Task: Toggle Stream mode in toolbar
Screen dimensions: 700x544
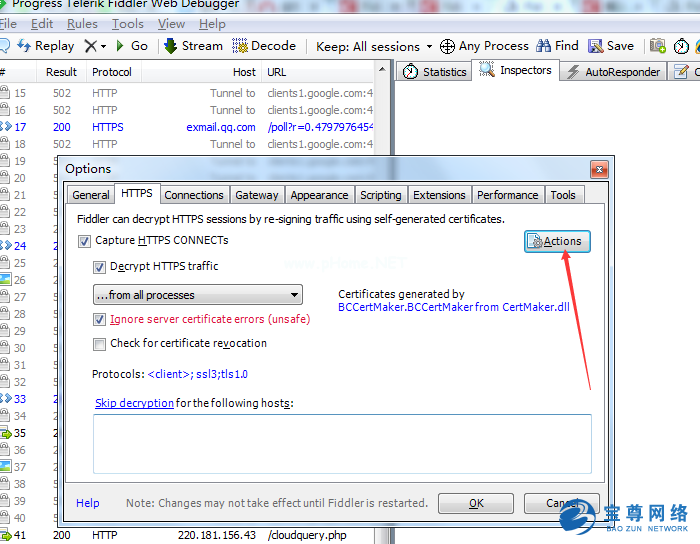Action: (193, 46)
